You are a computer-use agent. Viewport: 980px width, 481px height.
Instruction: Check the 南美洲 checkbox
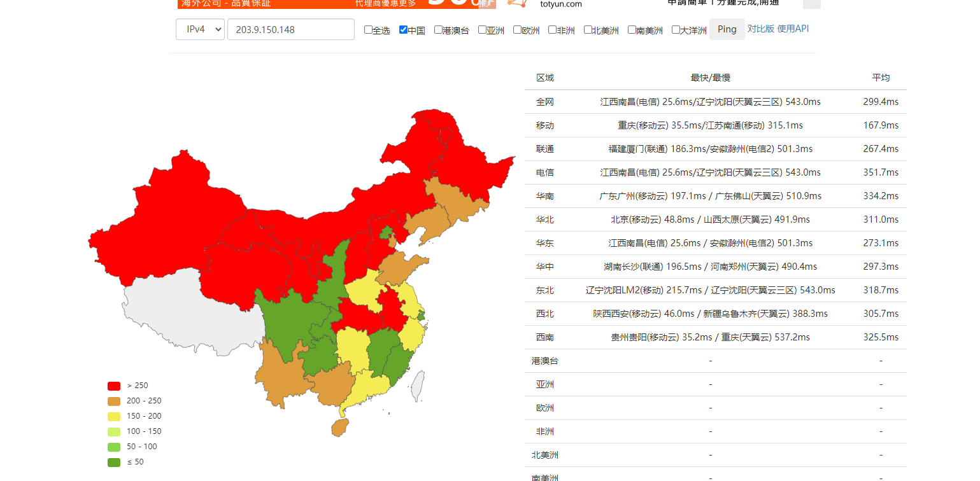(x=632, y=29)
